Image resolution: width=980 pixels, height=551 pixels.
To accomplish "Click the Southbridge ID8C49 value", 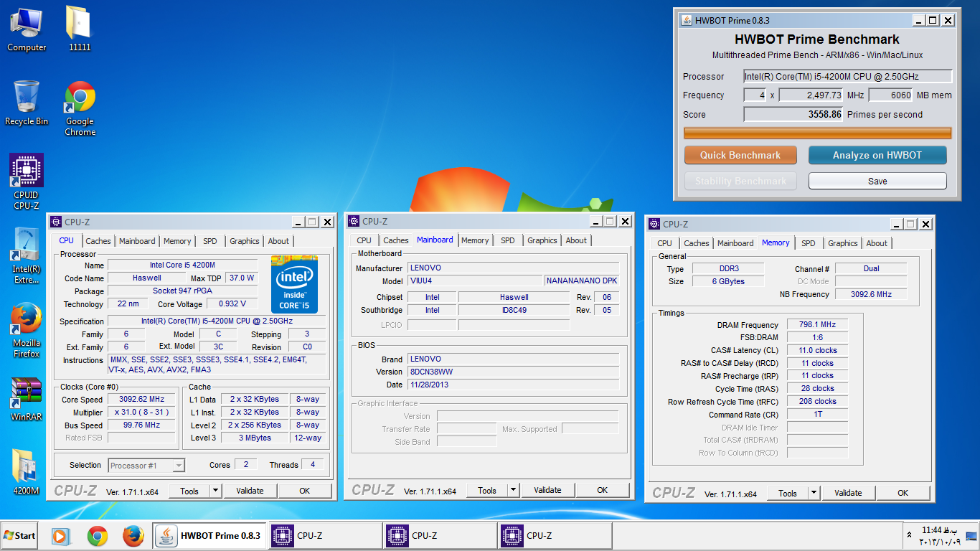I will click(x=514, y=310).
